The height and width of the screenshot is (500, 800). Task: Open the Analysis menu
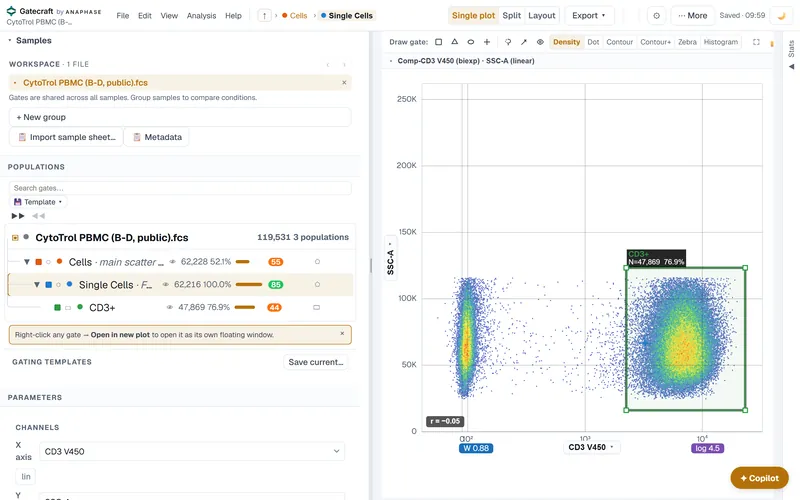(x=201, y=16)
